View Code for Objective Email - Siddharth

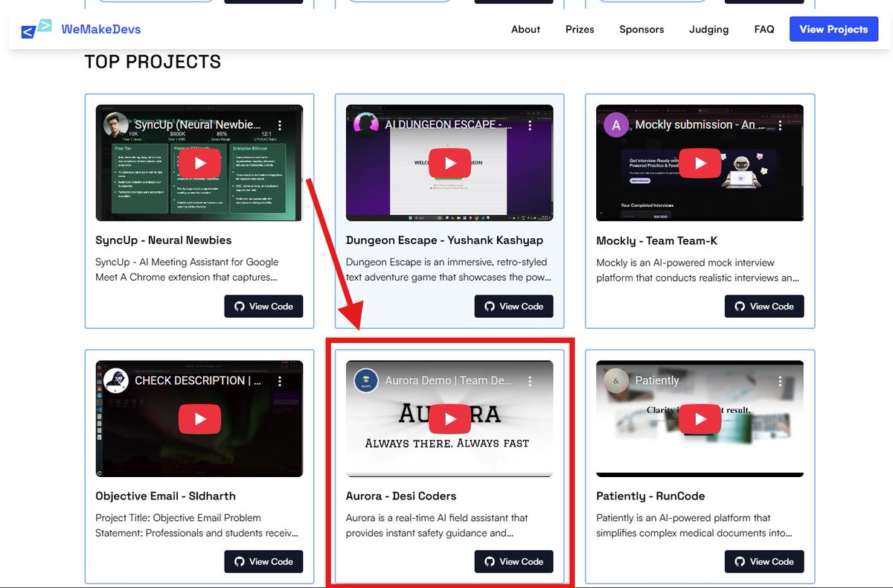pyautogui.click(x=263, y=561)
